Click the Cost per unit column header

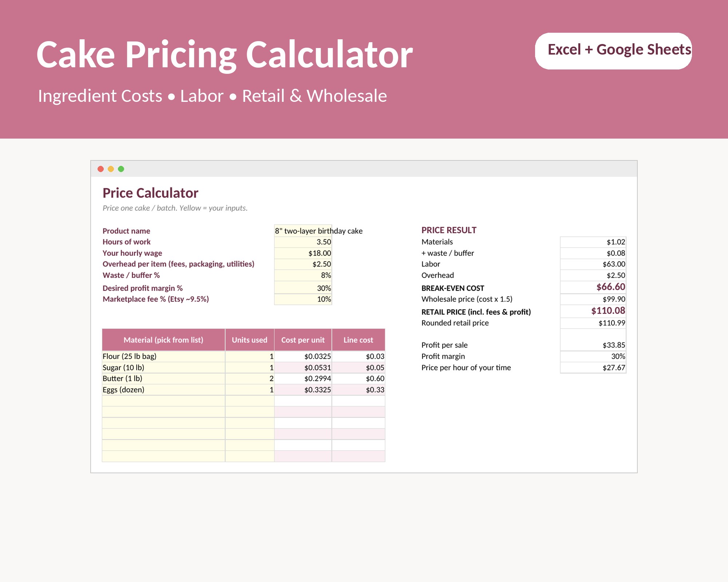coord(303,340)
